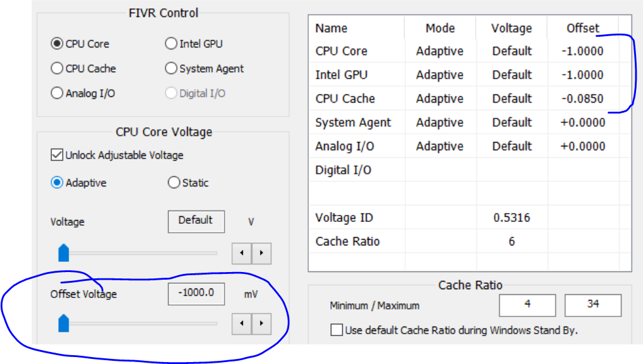Select the CPU Core radio button
This screenshot has width=643, height=364.
pos(57,44)
